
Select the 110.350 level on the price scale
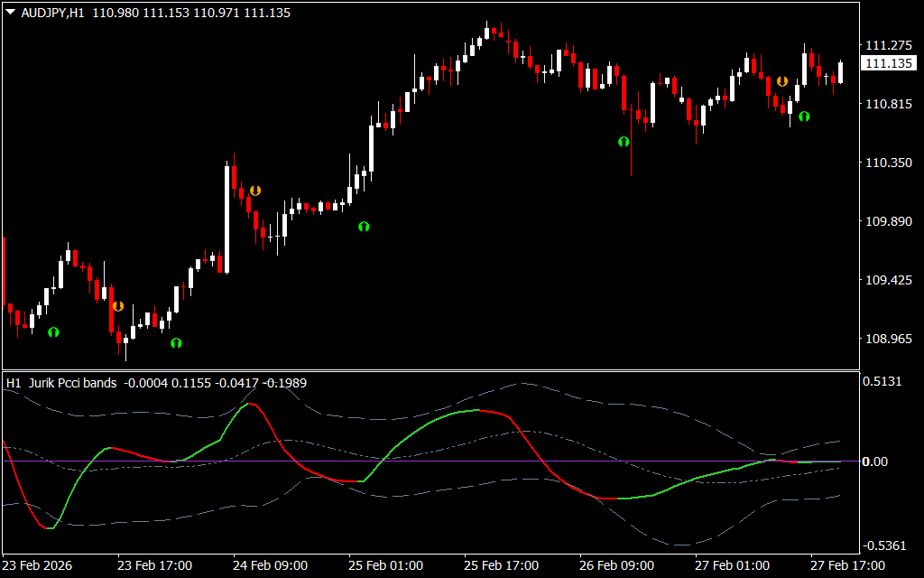(887, 163)
